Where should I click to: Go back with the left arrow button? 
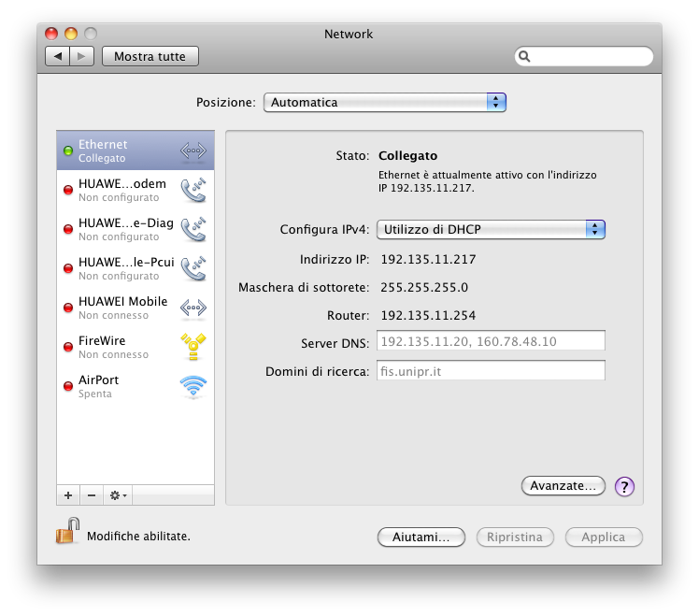(58, 56)
